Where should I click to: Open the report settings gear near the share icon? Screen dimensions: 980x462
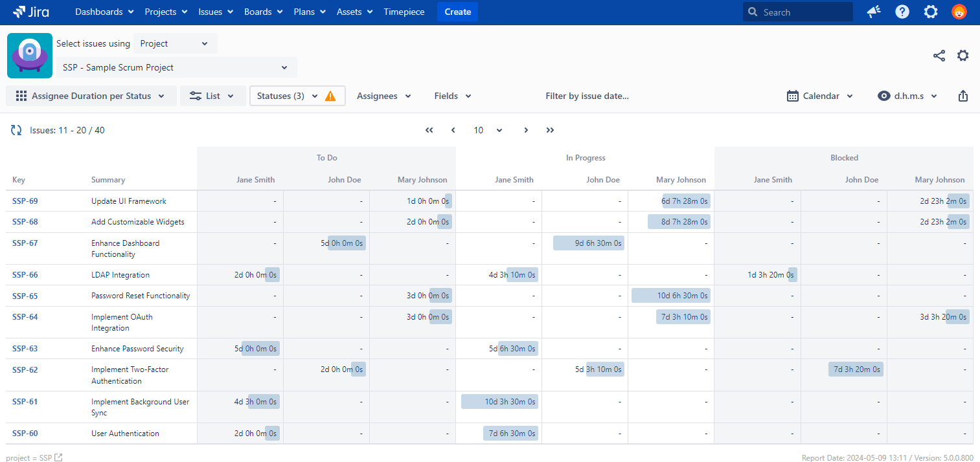pos(963,56)
